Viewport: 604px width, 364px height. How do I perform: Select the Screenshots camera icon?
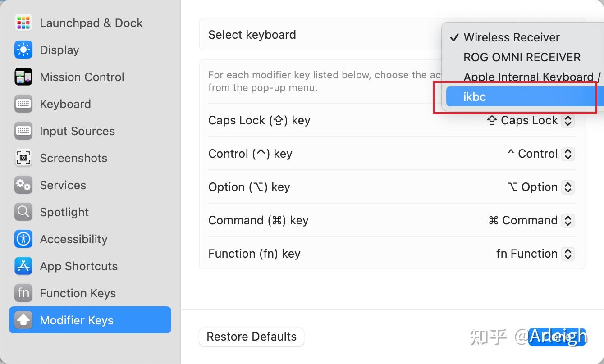[x=23, y=158]
